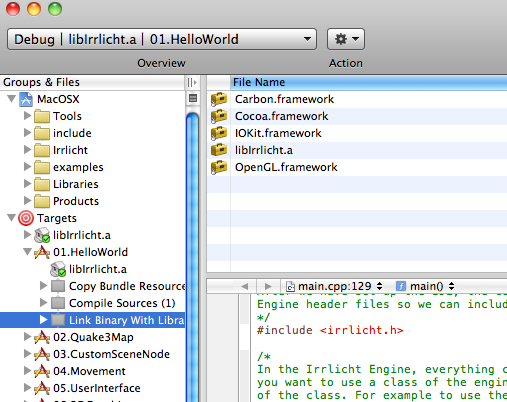Click the OpenGL.framework toolbox icon
Image resolution: width=507 pixels, height=402 pixels.
tap(219, 167)
